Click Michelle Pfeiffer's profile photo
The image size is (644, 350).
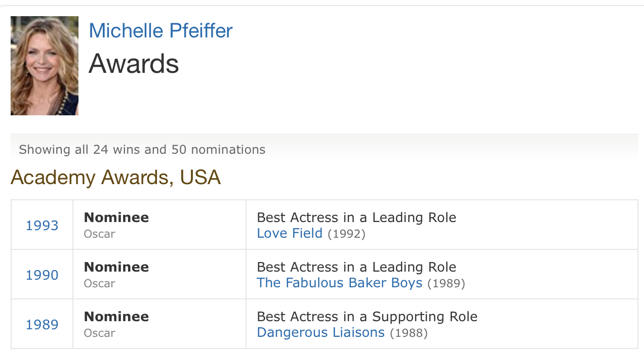[x=45, y=66]
